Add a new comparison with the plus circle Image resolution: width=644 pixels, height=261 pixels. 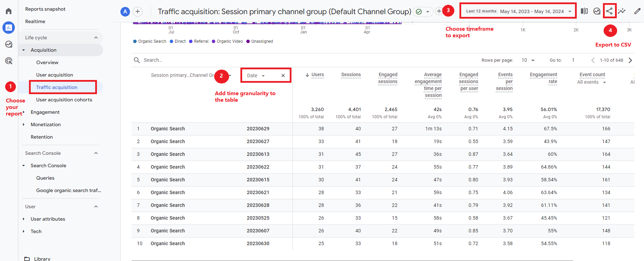pos(138,12)
